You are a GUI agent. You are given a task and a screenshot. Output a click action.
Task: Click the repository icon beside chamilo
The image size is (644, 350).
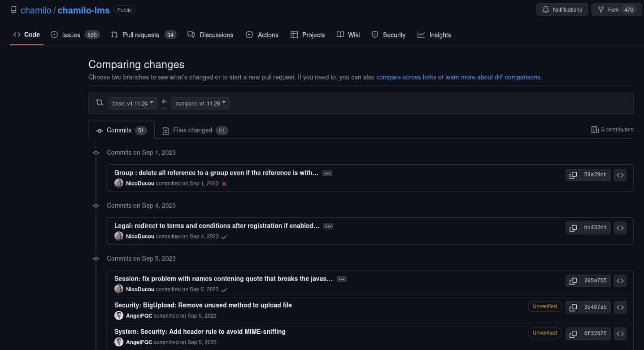click(13, 10)
